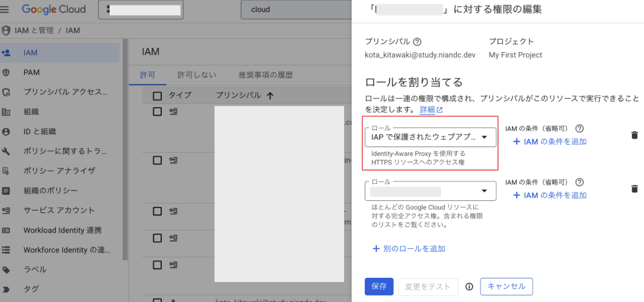
Task: Switch to 推奨事項の履歴 tab
Action: tap(265, 75)
